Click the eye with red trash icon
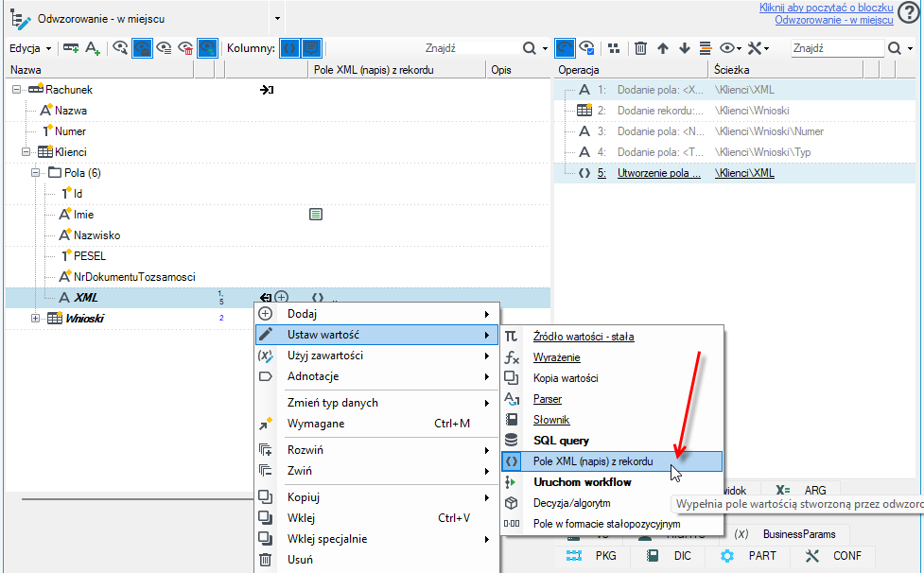The image size is (924, 573). click(185, 48)
